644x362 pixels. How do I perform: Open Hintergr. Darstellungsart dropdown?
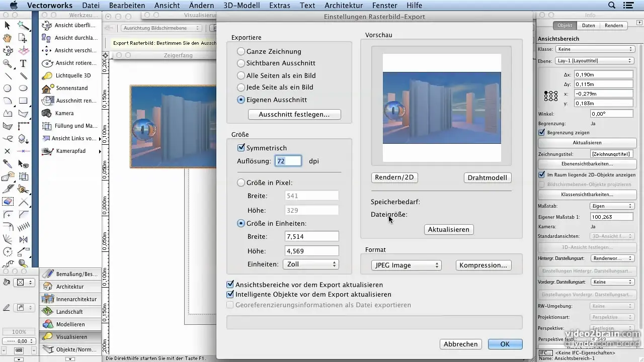pos(612,258)
